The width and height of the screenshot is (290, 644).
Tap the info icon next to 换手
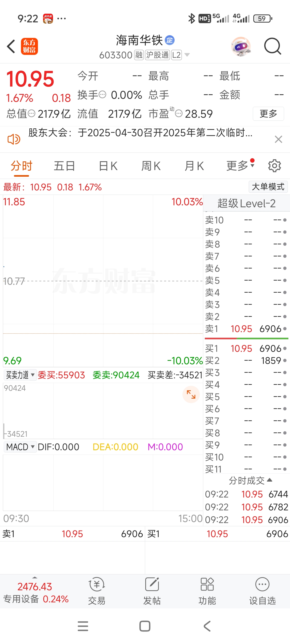[x=102, y=95]
